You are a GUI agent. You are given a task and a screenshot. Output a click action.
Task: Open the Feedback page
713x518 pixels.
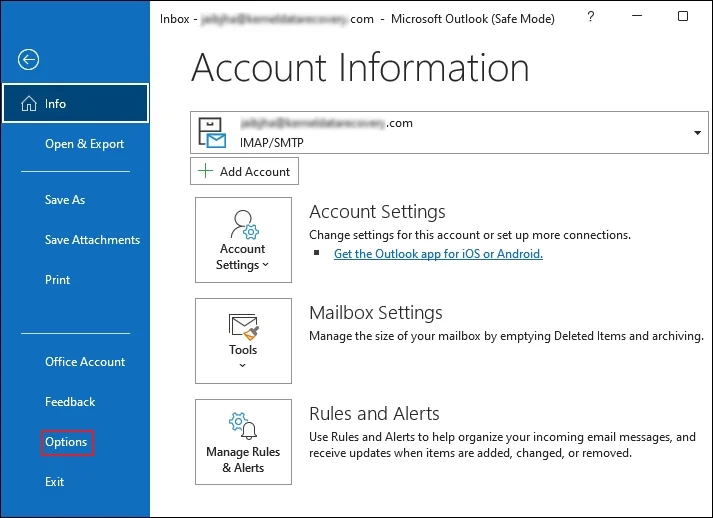70,402
